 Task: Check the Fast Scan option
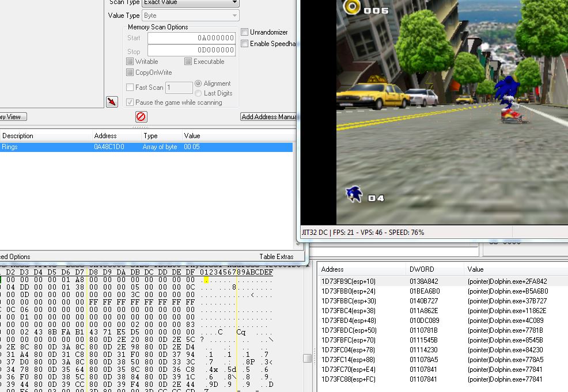(130, 87)
